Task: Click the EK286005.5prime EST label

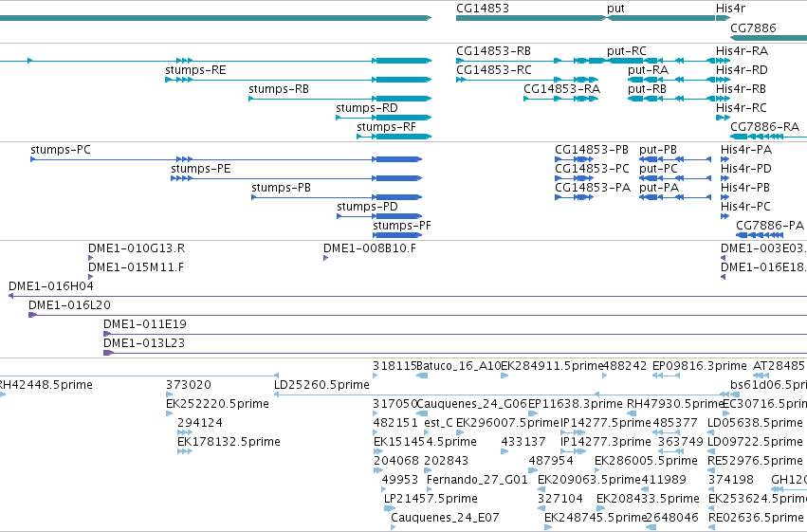Action: click(x=646, y=462)
